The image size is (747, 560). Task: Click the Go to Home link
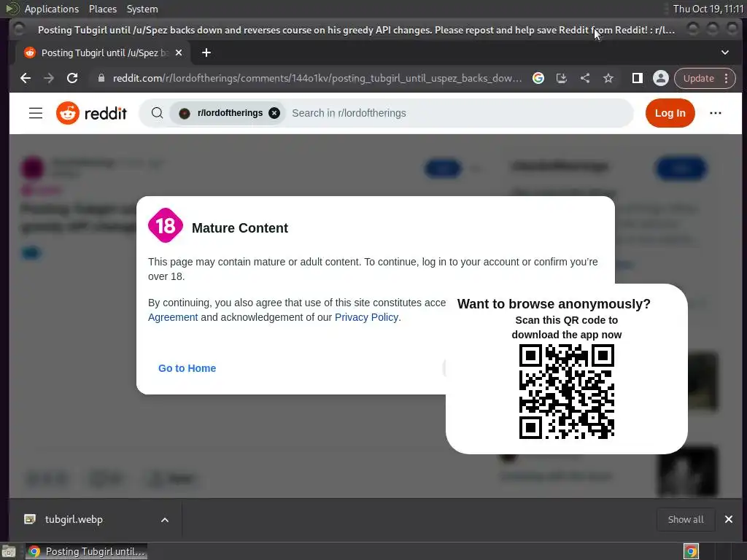click(x=187, y=368)
